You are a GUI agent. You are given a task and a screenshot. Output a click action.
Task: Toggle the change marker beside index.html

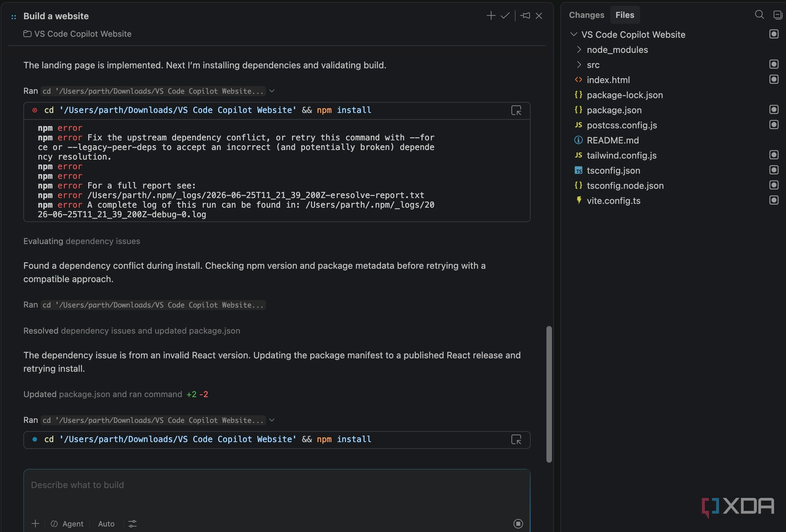pyautogui.click(x=774, y=80)
